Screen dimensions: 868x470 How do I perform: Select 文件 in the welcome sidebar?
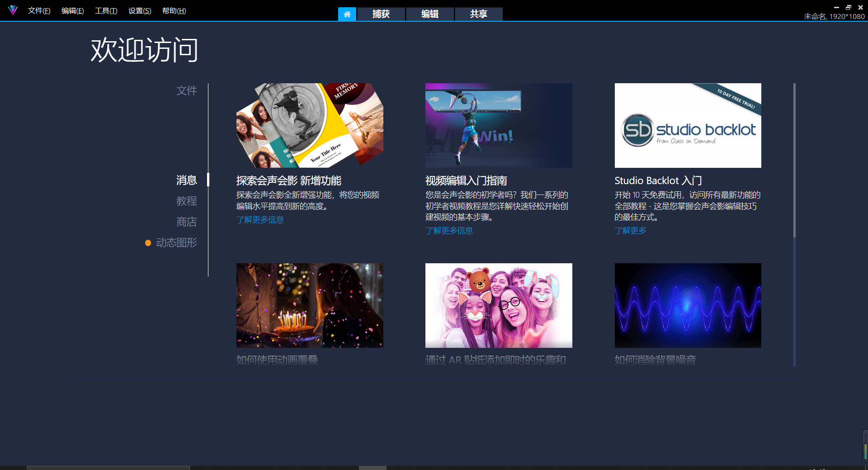(x=187, y=90)
